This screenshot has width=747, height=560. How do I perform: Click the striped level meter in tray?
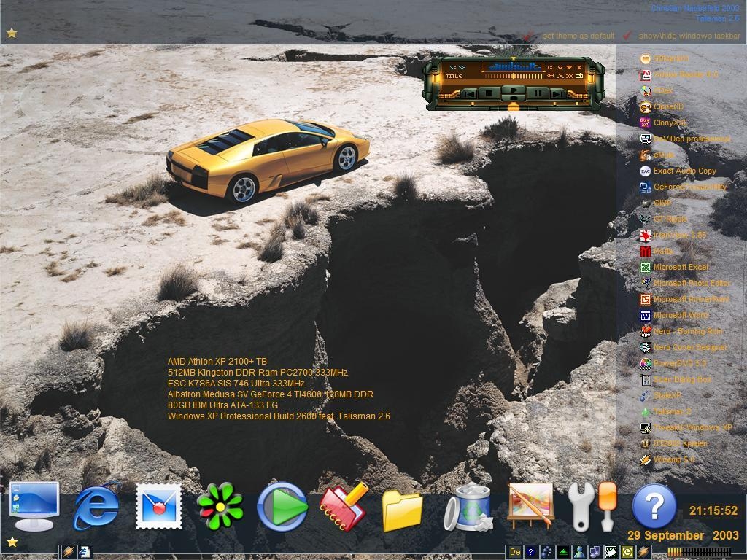tap(698, 553)
